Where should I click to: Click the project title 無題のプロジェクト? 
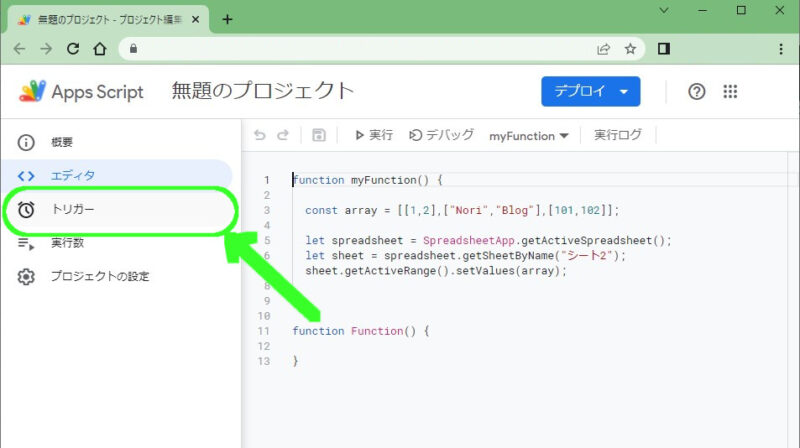click(263, 91)
